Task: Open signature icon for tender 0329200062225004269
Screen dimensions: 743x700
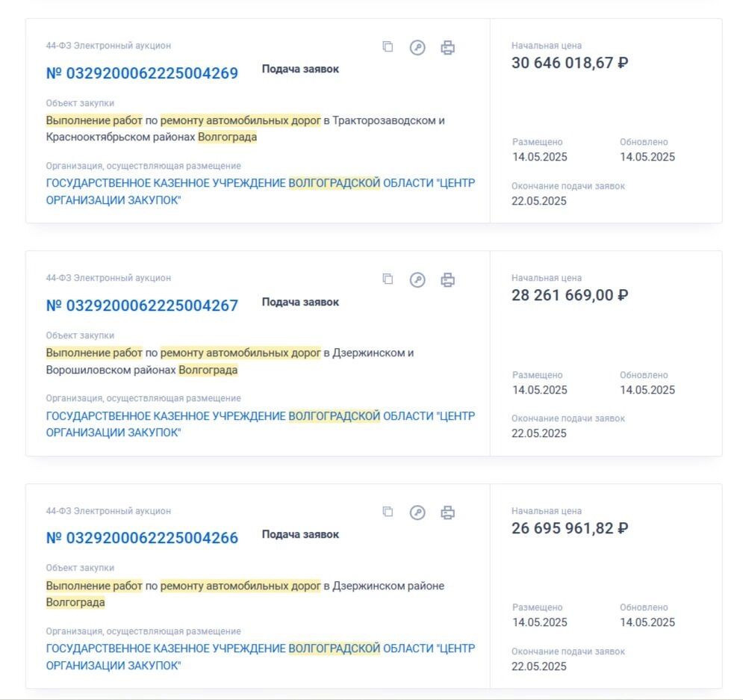Action: click(x=417, y=47)
